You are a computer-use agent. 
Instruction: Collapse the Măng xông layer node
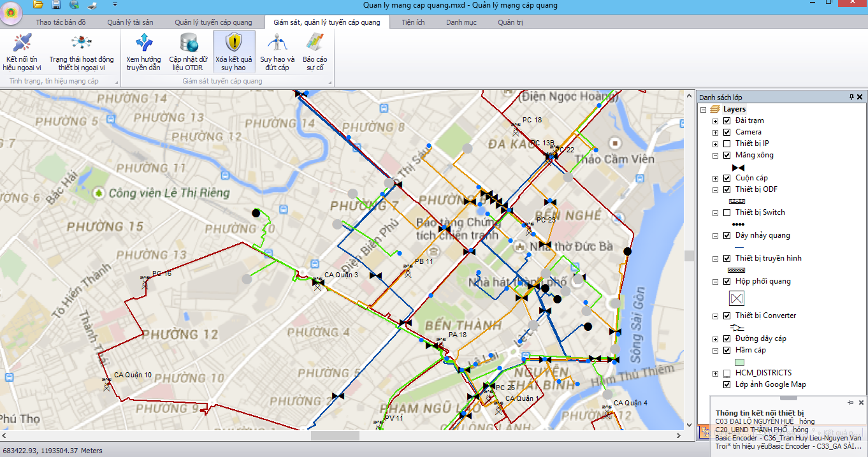click(715, 156)
